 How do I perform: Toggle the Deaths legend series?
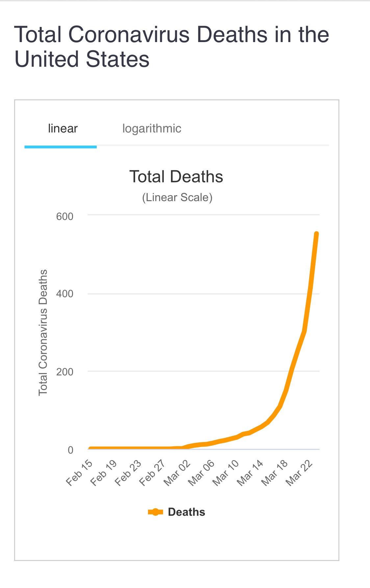186,512
